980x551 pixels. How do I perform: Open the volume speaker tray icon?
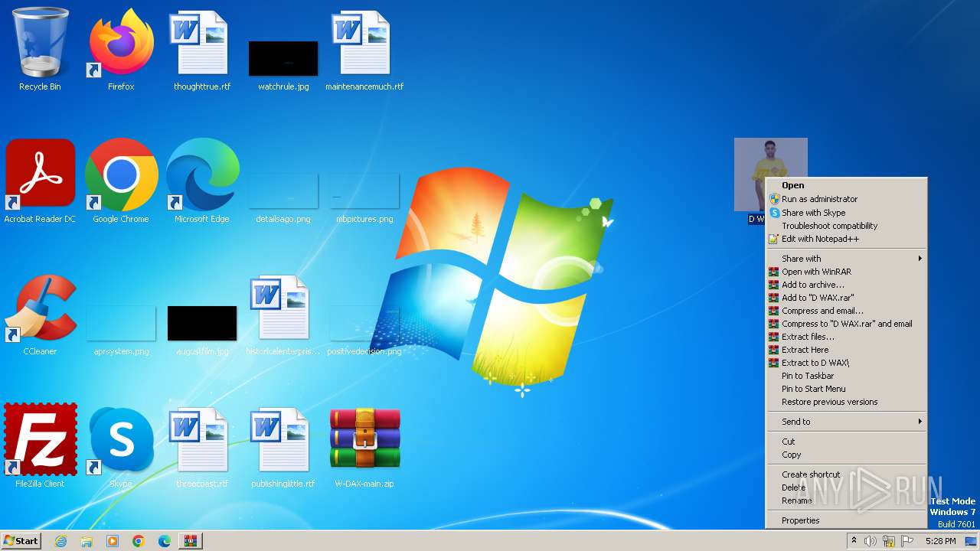coord(871,541)
